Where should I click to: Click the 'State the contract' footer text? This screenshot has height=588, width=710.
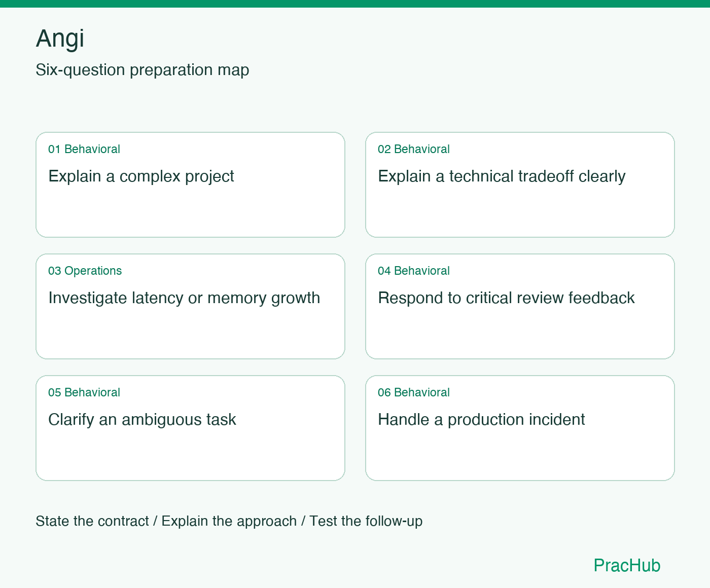point(92,521)
